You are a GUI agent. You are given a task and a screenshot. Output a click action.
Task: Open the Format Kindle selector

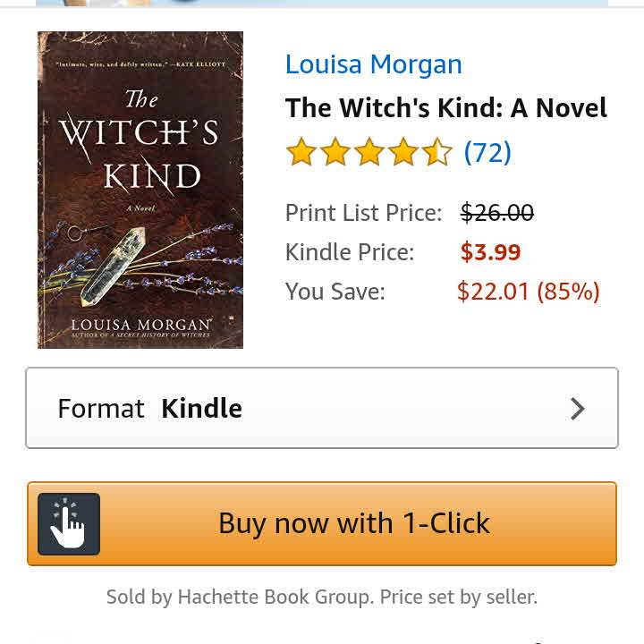[322, 408]
